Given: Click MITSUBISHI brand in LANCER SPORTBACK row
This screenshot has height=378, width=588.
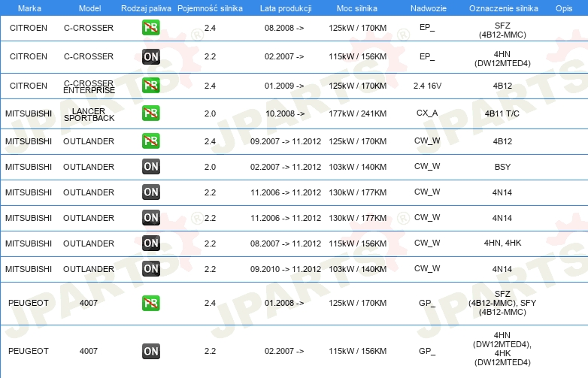Looking at the screenshot, I should (x=29, y=113).
